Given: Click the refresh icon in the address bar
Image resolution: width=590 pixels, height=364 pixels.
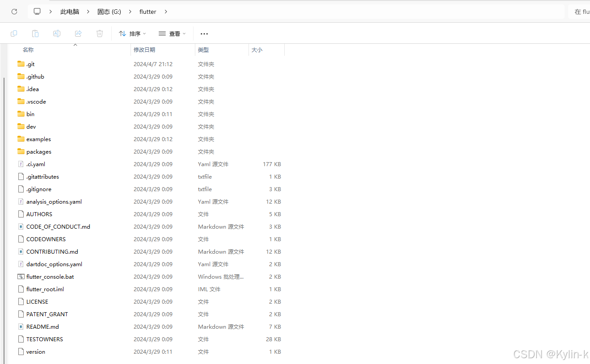Looking at the screenshot, I should pyautogui.click(x=14, y=12).
